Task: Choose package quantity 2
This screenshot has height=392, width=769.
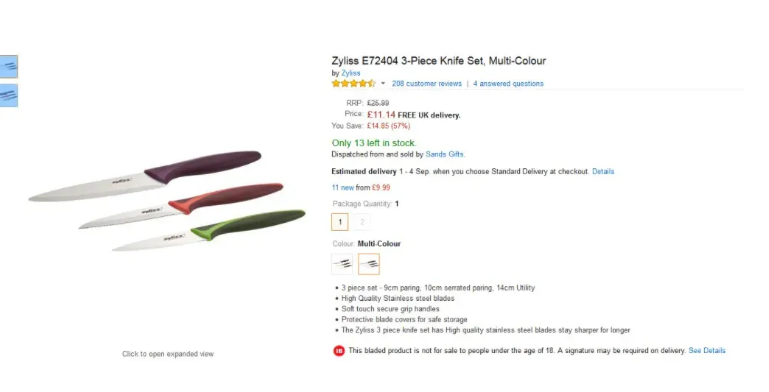Action: 362,222
